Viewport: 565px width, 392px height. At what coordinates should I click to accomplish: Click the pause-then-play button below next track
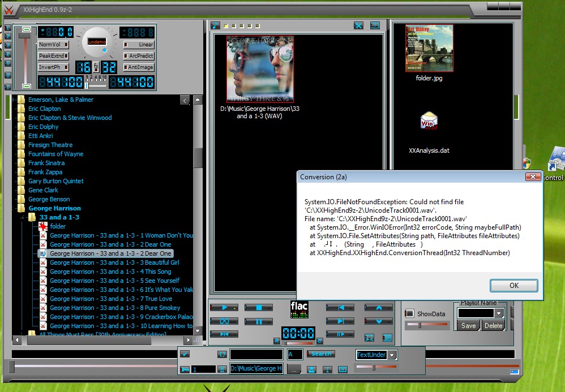(340, 334)
